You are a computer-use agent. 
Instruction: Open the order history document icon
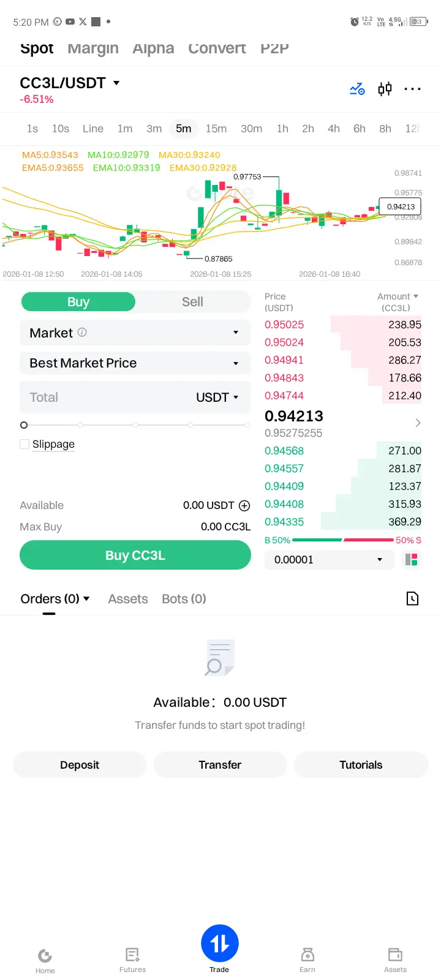[412, 598]
